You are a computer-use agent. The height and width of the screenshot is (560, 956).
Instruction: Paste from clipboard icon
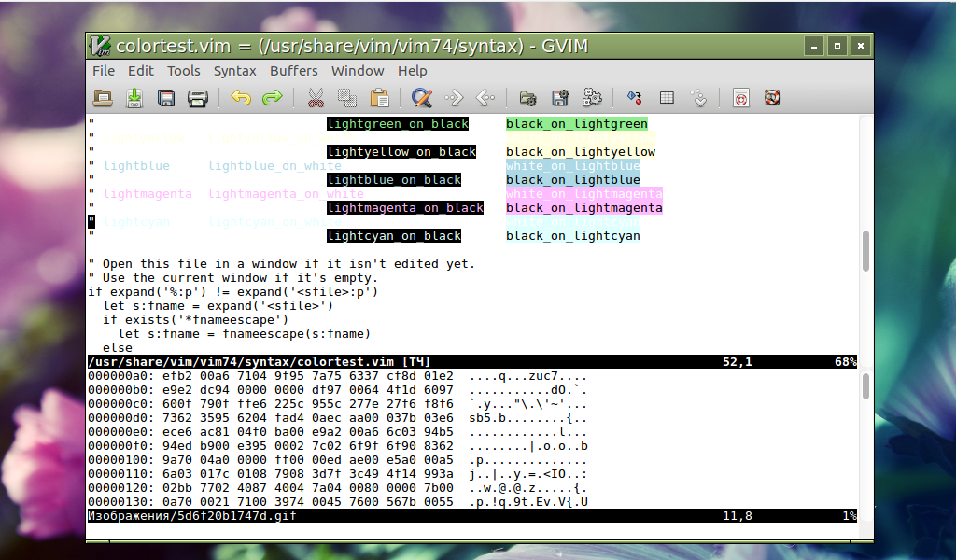click(379, 98)
